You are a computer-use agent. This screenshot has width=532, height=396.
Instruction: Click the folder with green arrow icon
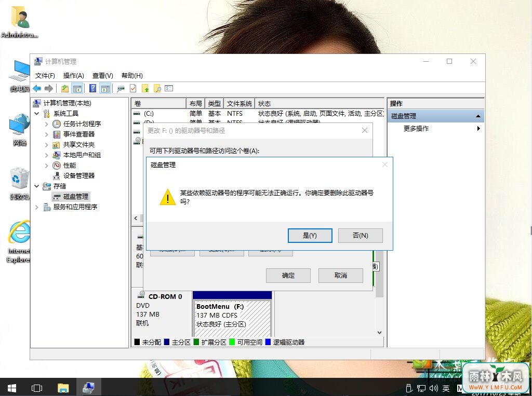[x=145, y=88]
